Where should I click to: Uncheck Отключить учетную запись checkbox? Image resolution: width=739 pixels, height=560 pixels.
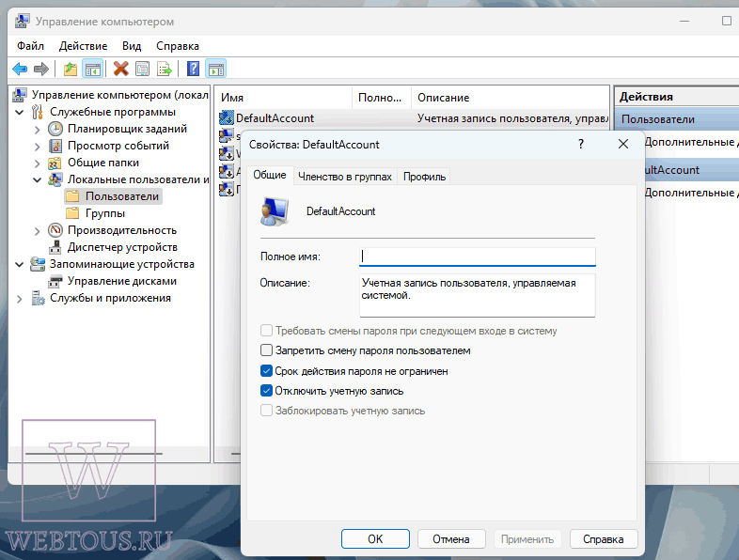point(266,391)
